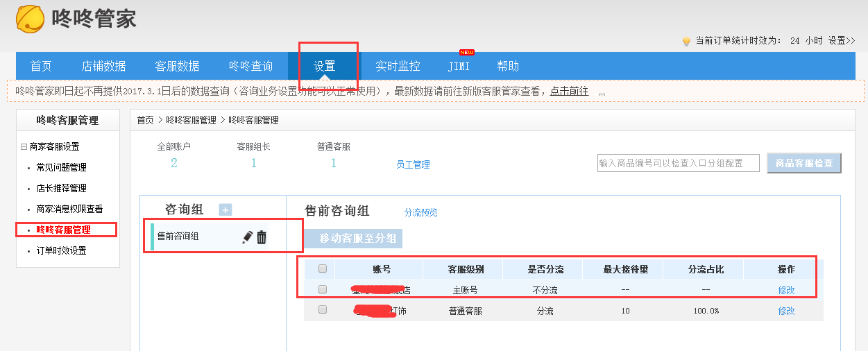The image size is (868, 351).
Task: Open the 店铺数据 tab
Action: 104,67
